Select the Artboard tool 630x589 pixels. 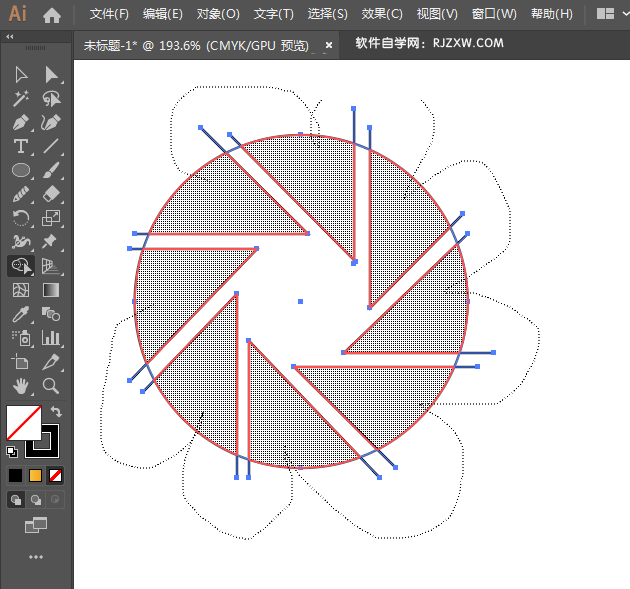tap(21, 362)
